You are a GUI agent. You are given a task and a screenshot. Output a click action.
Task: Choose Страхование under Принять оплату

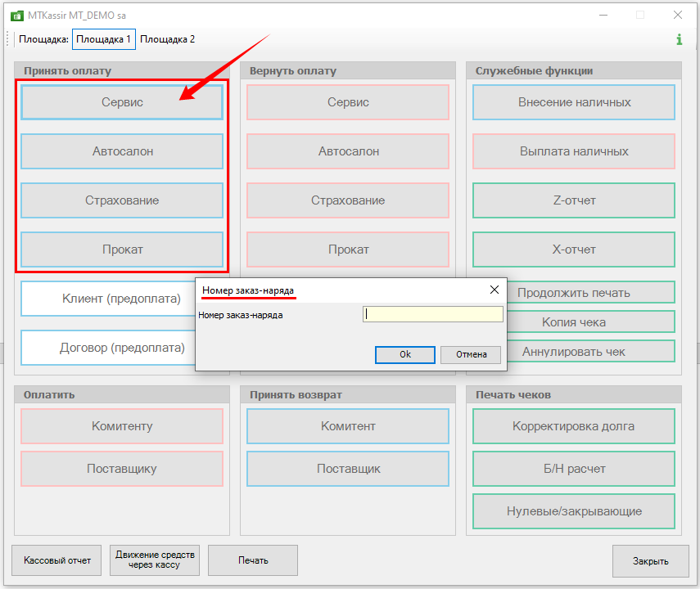click(122, 200)
